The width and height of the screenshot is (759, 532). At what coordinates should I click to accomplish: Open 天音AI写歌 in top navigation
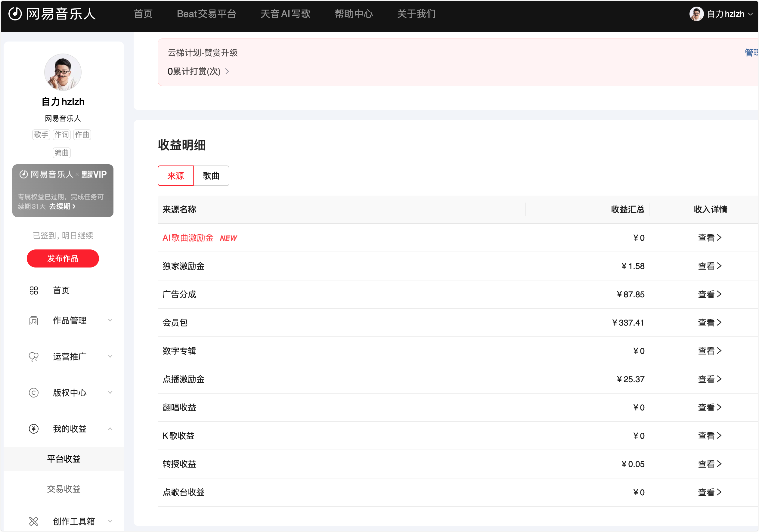(x=286, y=14)
